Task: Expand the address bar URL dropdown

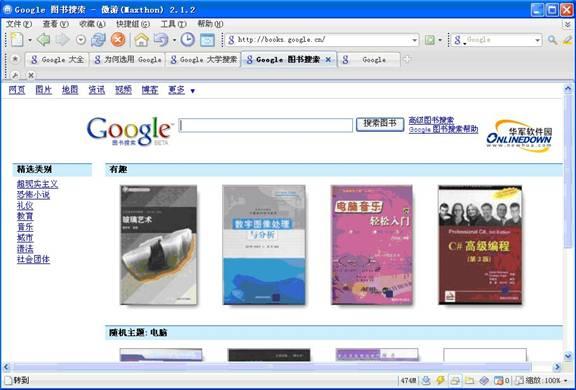Action: coord(415,40)
